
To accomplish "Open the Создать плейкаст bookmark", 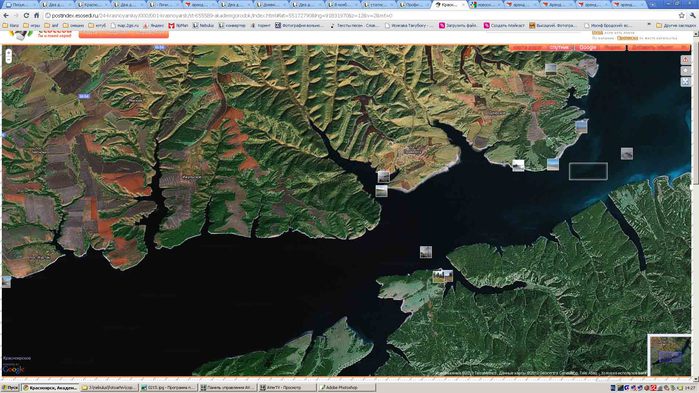I will [x=504, y=26].
